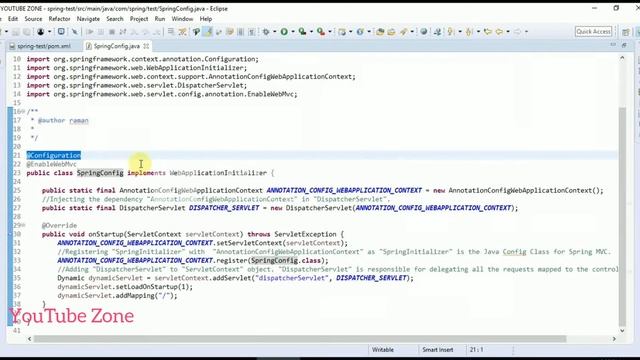Click the Debug bug icon
The height and width of the screenshot is (360, 640).
coord(266,31)
